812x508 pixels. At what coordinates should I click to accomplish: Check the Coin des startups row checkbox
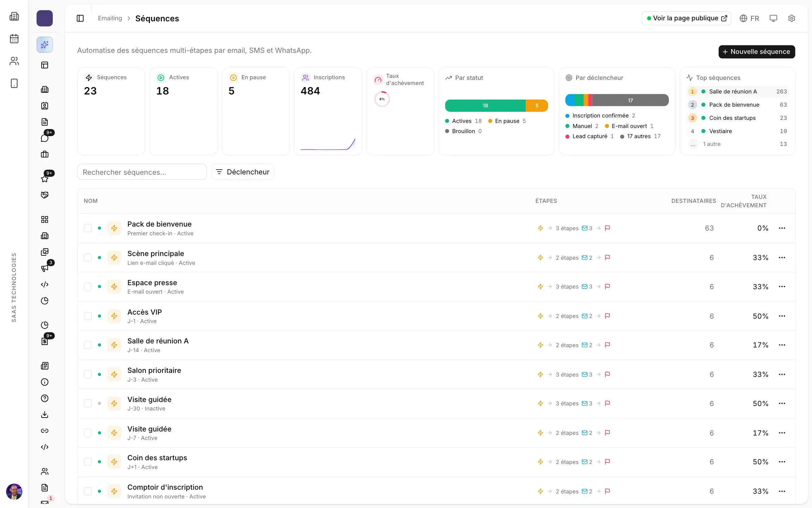click(88, 462)
